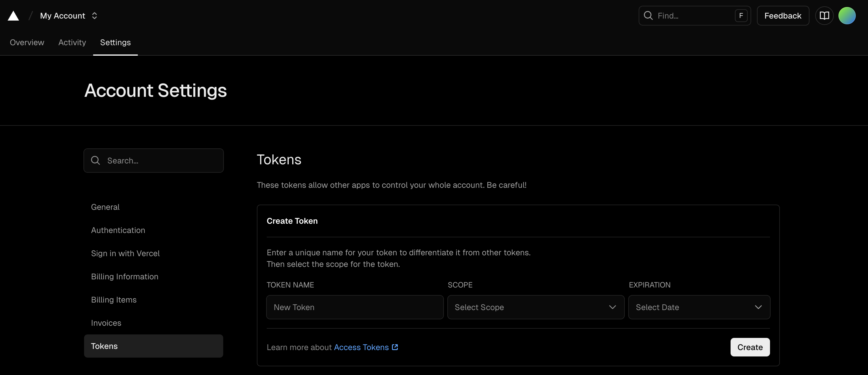Switch to the Overview tab

27,42
